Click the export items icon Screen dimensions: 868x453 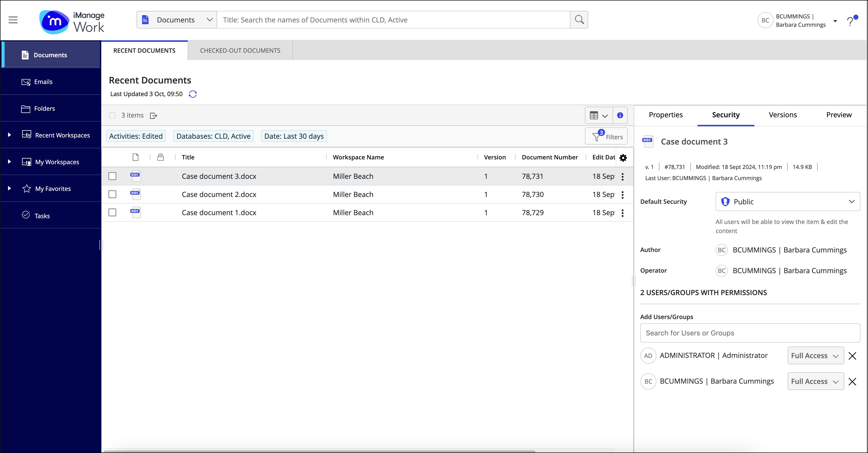coord(154,116)
